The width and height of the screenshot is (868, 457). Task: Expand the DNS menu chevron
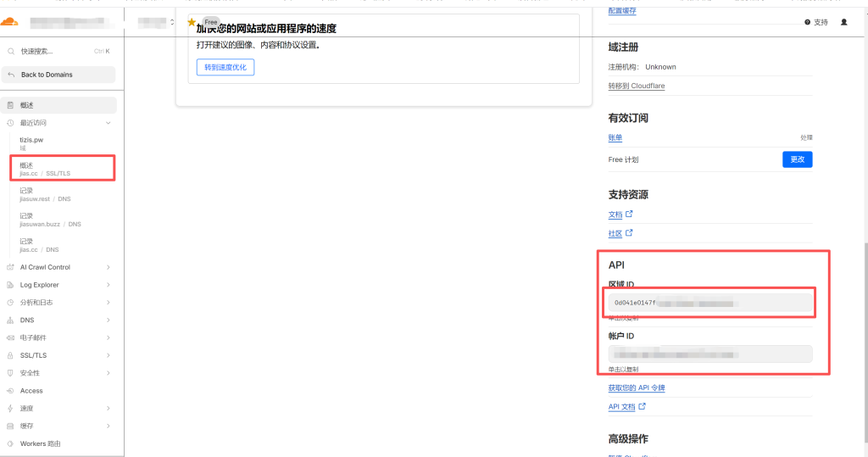[x=108, y=320]
